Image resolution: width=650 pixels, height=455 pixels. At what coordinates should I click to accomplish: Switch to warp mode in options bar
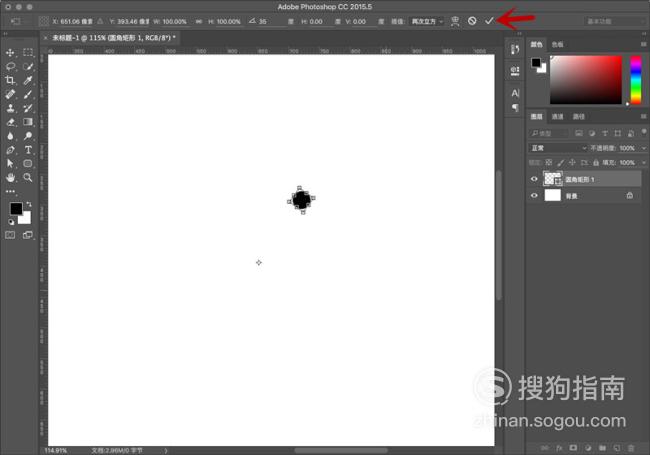[455, 21]
